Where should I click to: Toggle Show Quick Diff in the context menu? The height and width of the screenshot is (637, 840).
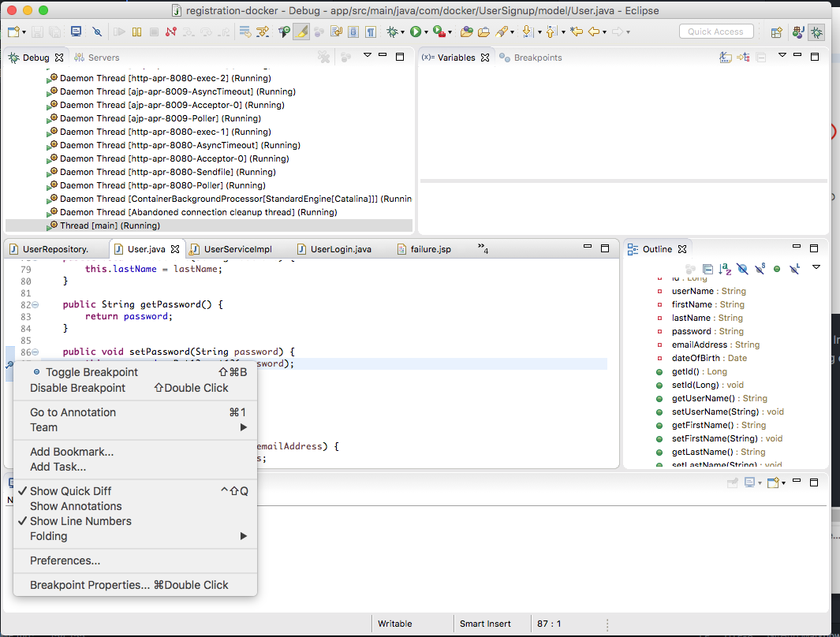[x=71, y=491]
